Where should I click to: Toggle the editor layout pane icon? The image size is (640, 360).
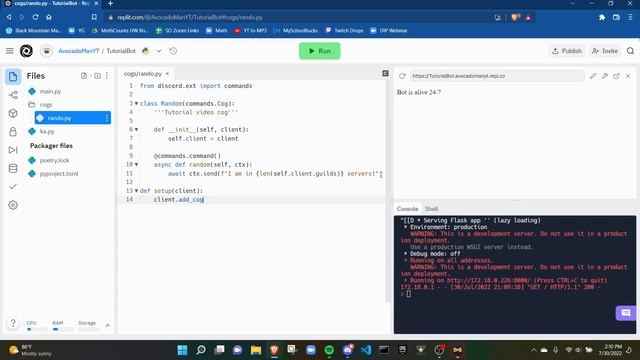click(x=385, y=73)
